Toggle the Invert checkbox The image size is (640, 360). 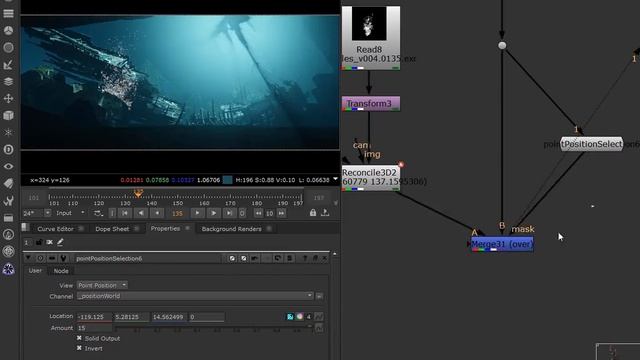[x=79, y=348]
